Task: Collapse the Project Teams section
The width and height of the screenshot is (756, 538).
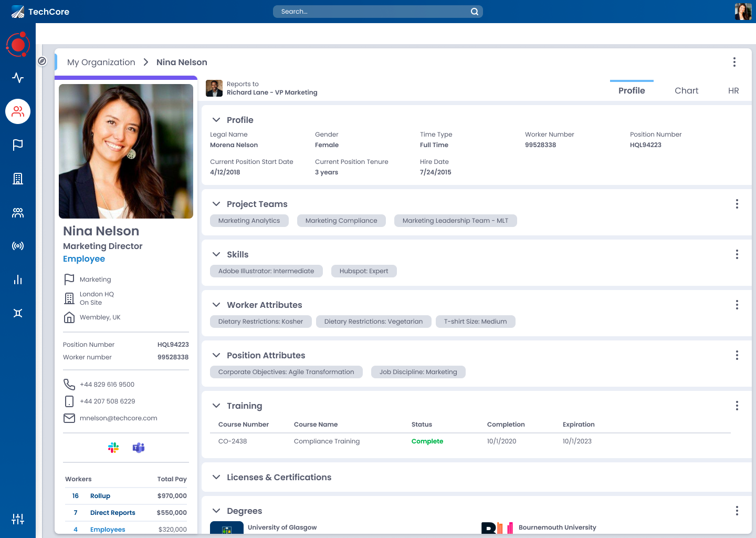Action: tap(216, 204)
